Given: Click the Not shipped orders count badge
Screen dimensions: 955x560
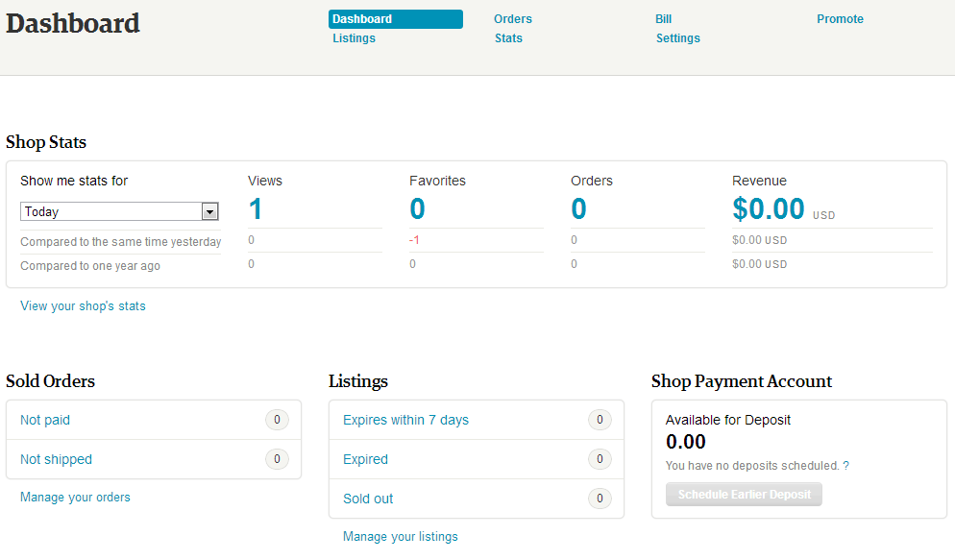Looking at the screenshot, I should click(x=277, y=459).
